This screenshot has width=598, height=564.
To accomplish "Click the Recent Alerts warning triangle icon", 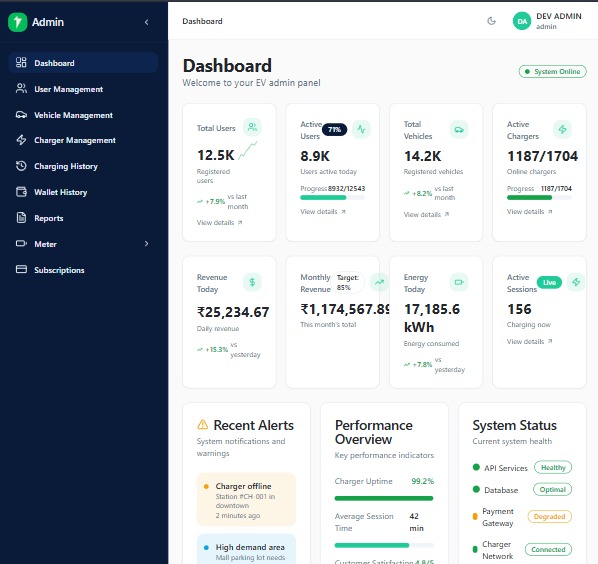I will click(203, 424).
